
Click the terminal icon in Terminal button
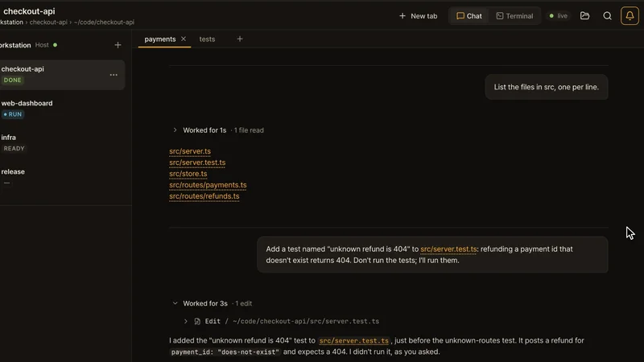point(499,16)
